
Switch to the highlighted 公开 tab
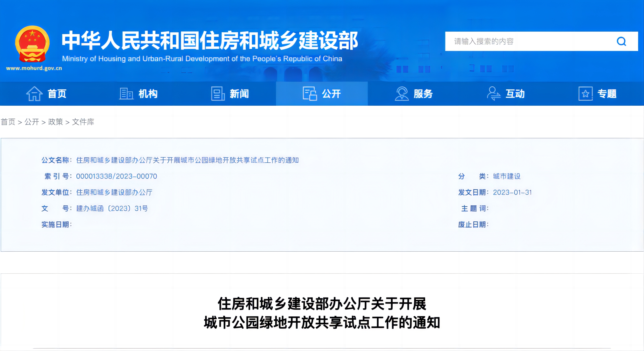click(332, 93)
